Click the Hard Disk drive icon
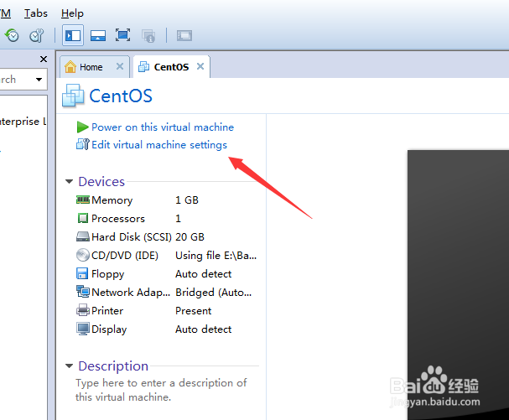The image size is (509, 420). (83, 236)
